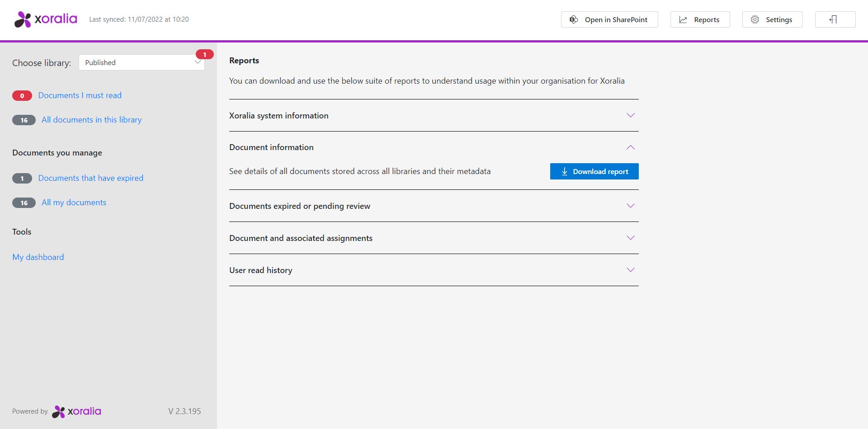Click the Reports page heading

click(244, 61)
